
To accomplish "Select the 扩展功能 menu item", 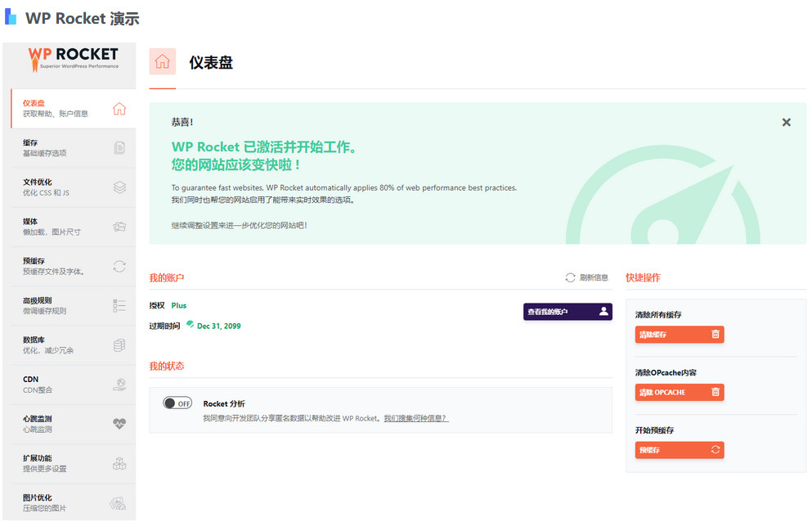I will (73, 463).
